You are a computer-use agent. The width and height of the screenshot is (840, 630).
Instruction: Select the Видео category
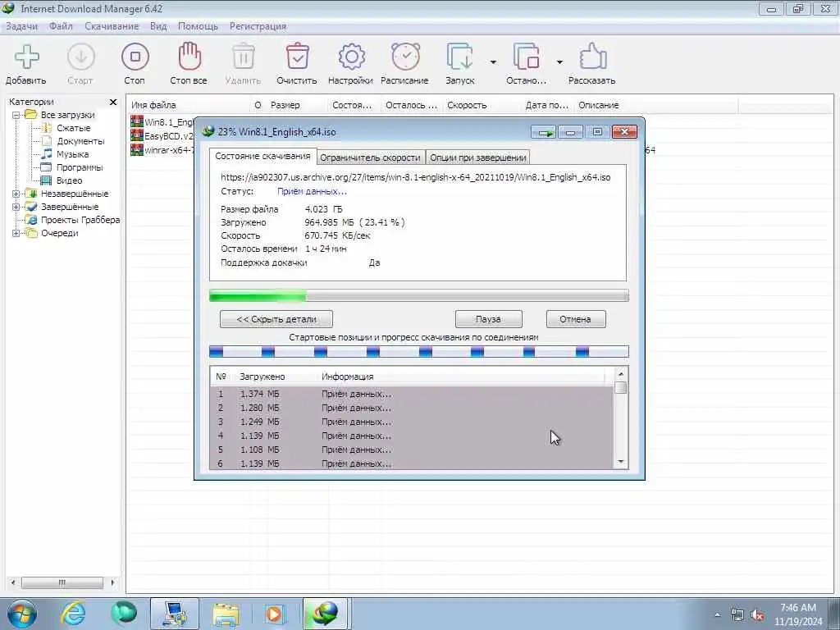point(69,180)
